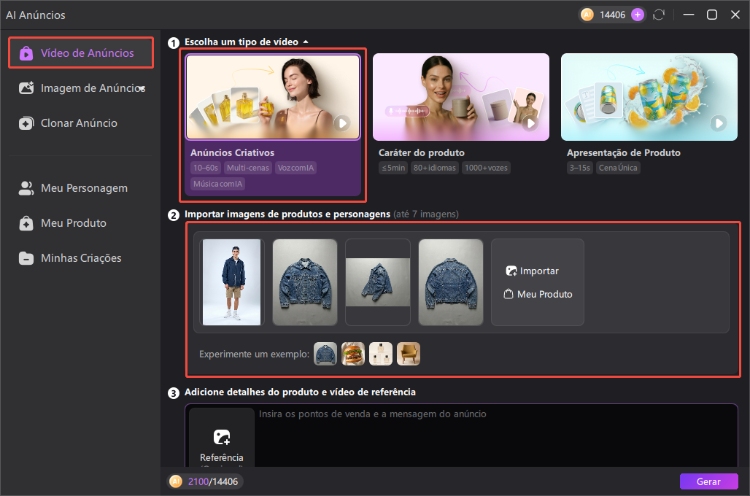Maximize the AI Anúncios window
This screenshot has height=496, width=750.
point(712,15)
